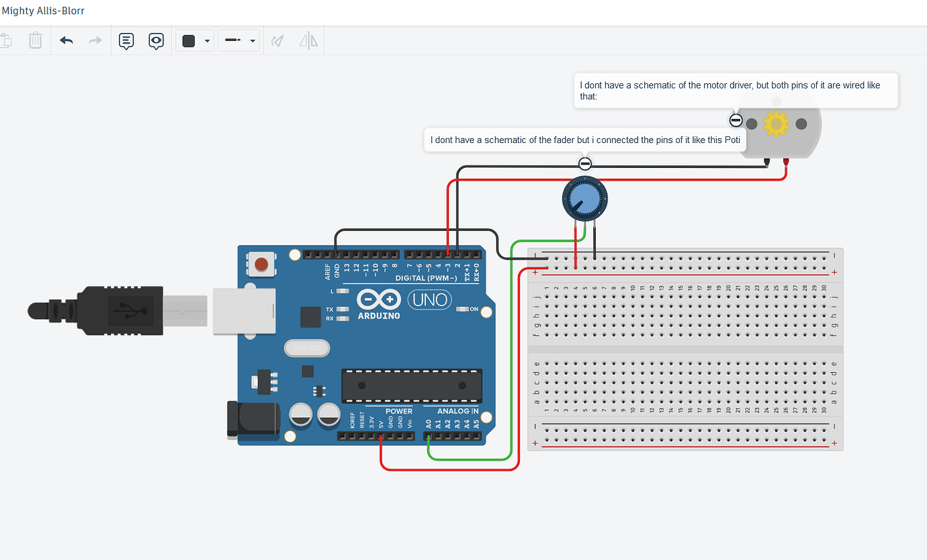Select the black USB cable plug
Screen dimensions: 927x560
(x=95, y=310)
